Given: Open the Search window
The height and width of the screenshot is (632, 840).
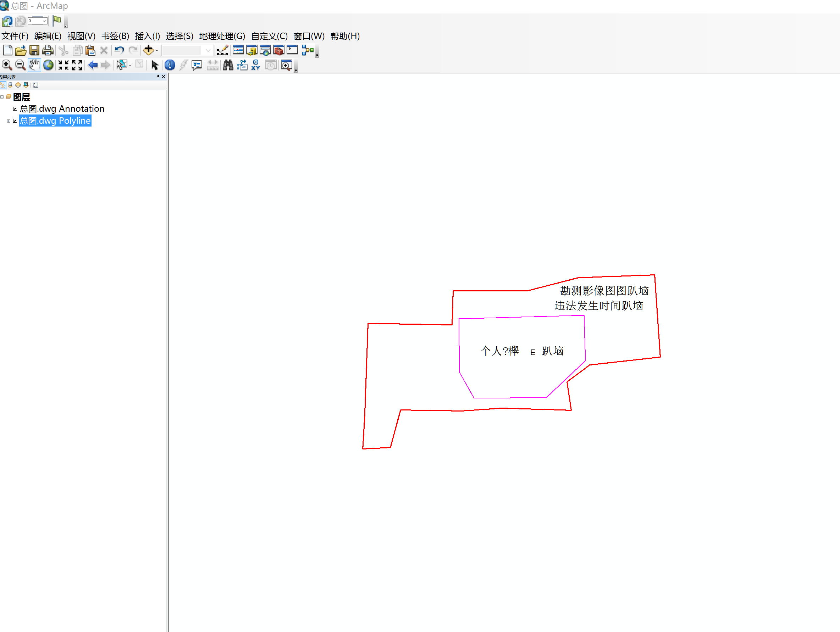Looking at the screenshot, I should [265, 50].
